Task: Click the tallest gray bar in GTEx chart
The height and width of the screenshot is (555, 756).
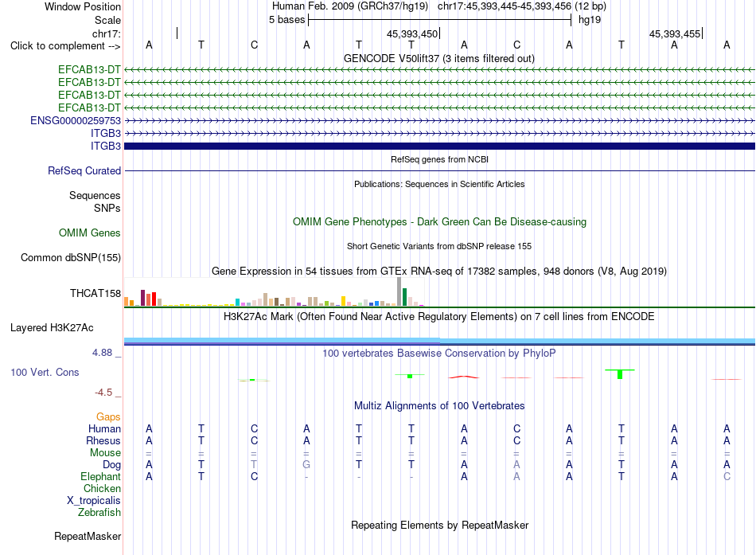Action: click(x=399, y=291)
